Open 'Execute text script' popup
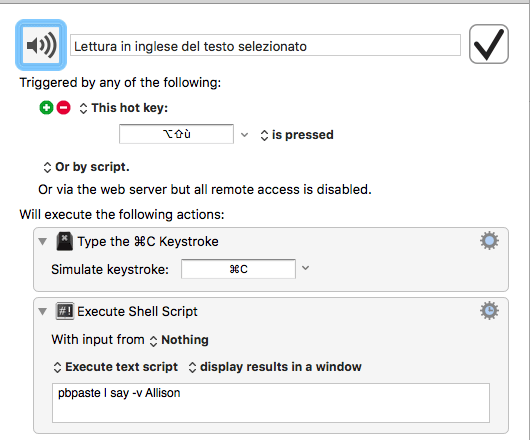Viewport: 530px width, 440px height. 116,367
